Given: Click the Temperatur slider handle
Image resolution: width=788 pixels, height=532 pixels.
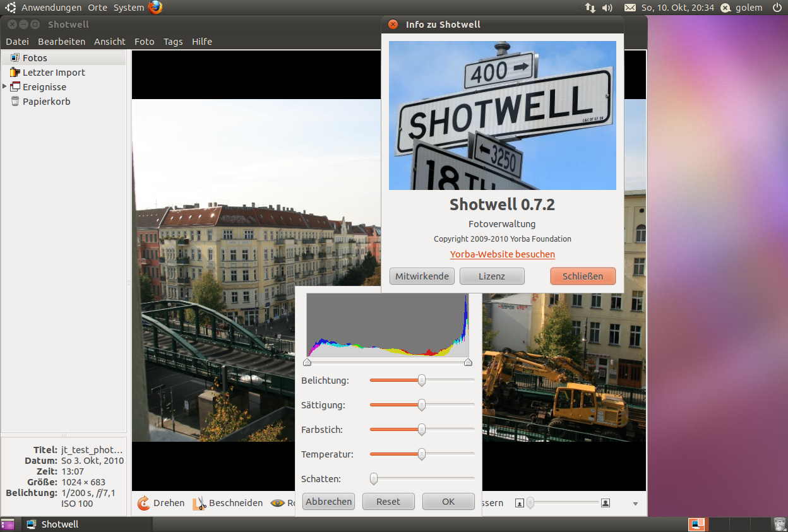Looking at the screenshot, I should (x=422, y=454).
